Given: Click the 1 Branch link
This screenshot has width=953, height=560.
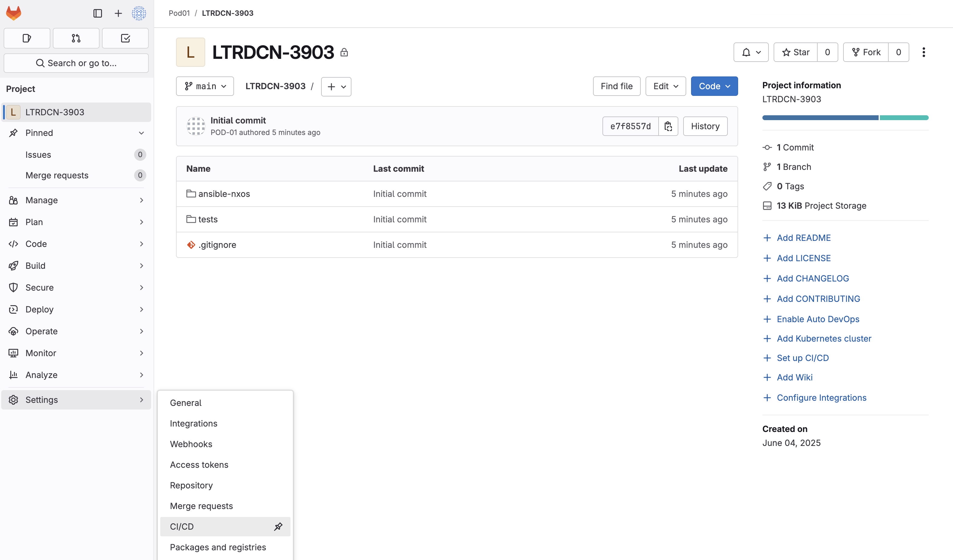Looking at the screenshot, I should click(794, 167).
